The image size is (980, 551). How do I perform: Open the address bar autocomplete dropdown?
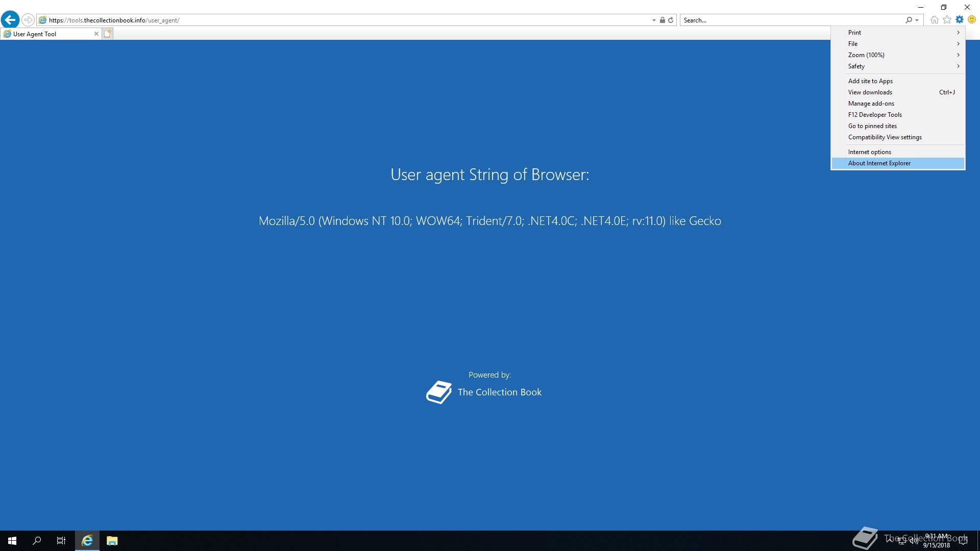pos(654,20)
